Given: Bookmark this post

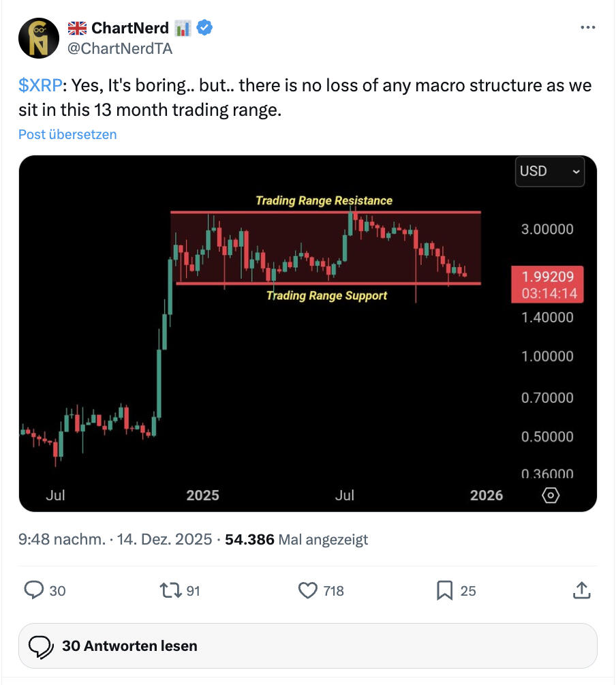Looking at the screenshot, I should click(444, 590).
